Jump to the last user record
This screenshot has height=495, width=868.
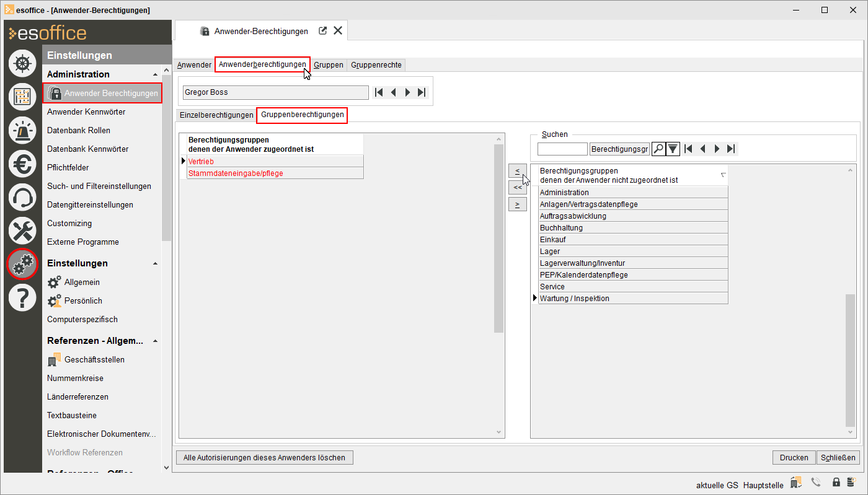[x=422, y=92]
